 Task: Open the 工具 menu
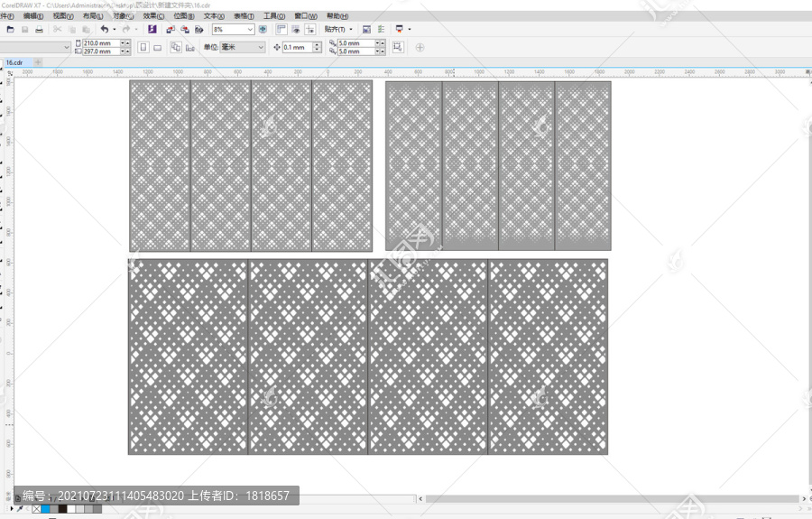pyautogui.click(x=274, y=16)
